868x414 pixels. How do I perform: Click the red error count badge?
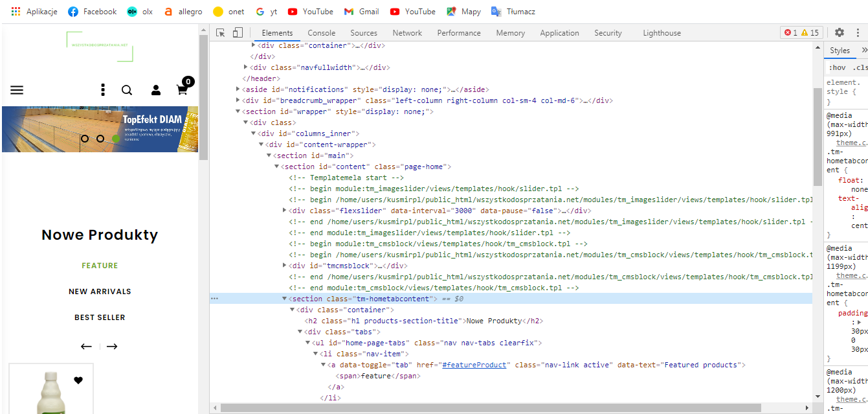tap(790, 33)
